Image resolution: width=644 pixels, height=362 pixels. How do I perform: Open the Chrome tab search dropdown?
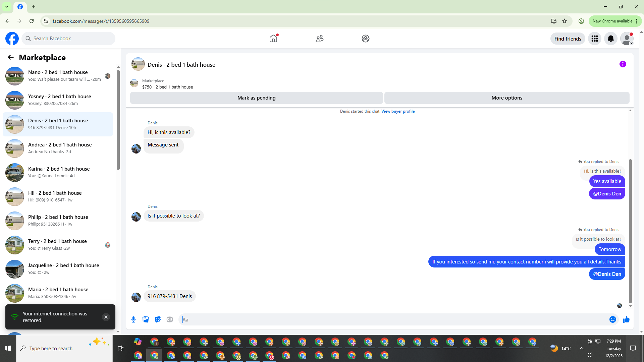pyautogui.click(x=6, y=7)
